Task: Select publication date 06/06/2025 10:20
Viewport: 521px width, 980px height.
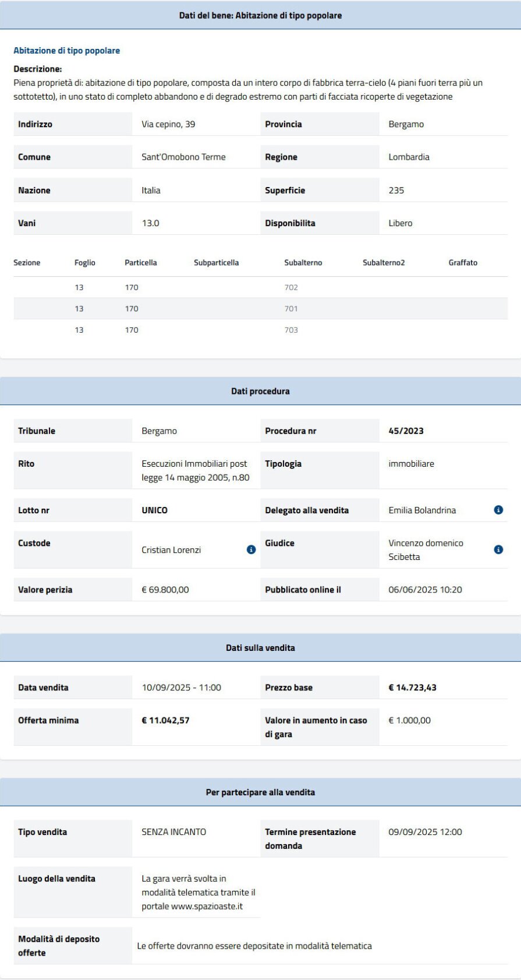Action: [x=425, y=590]
